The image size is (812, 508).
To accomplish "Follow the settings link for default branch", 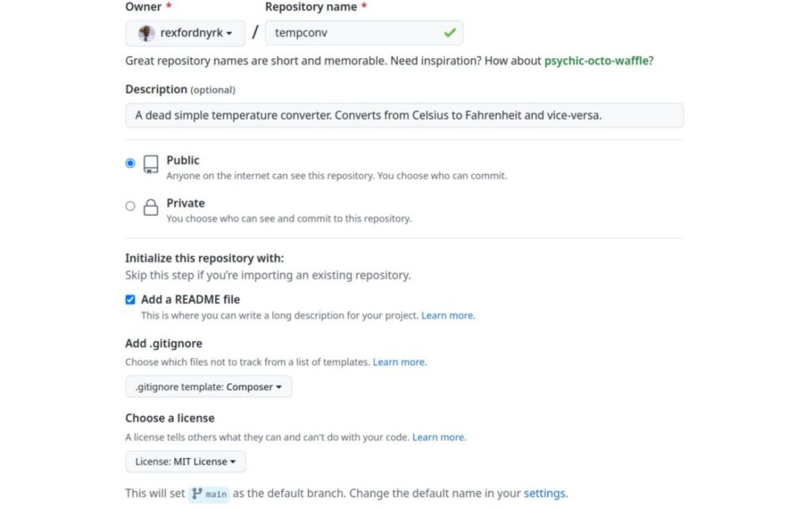I will point(544,494).
